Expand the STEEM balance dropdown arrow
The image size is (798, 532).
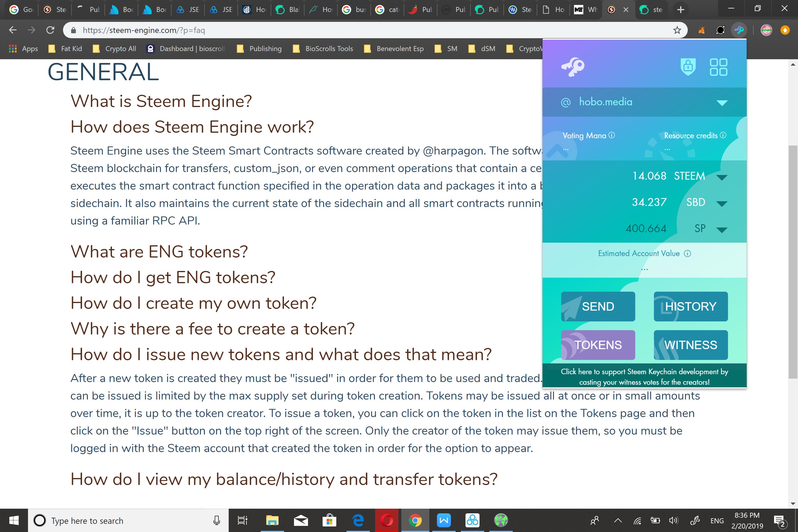[x=721, y=177]
